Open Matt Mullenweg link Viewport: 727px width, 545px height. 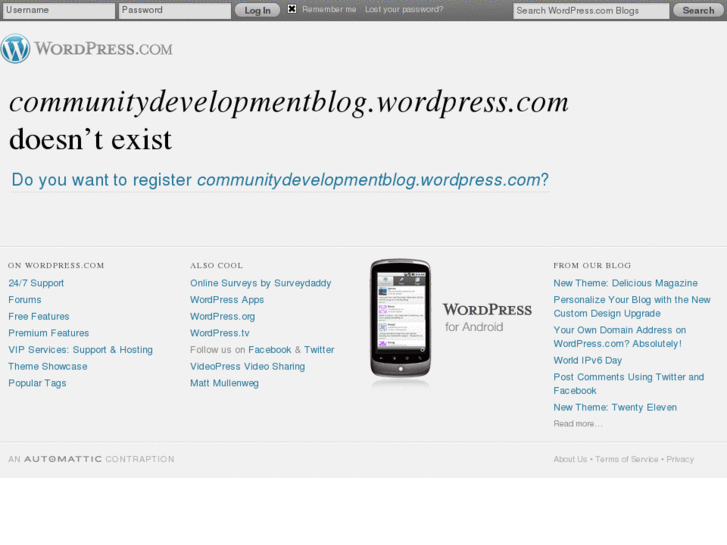coord(224,383)
